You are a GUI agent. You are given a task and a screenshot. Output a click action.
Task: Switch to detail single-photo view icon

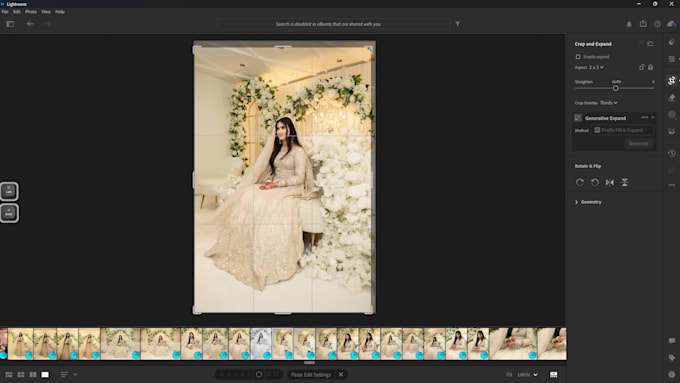coord(45,374)
